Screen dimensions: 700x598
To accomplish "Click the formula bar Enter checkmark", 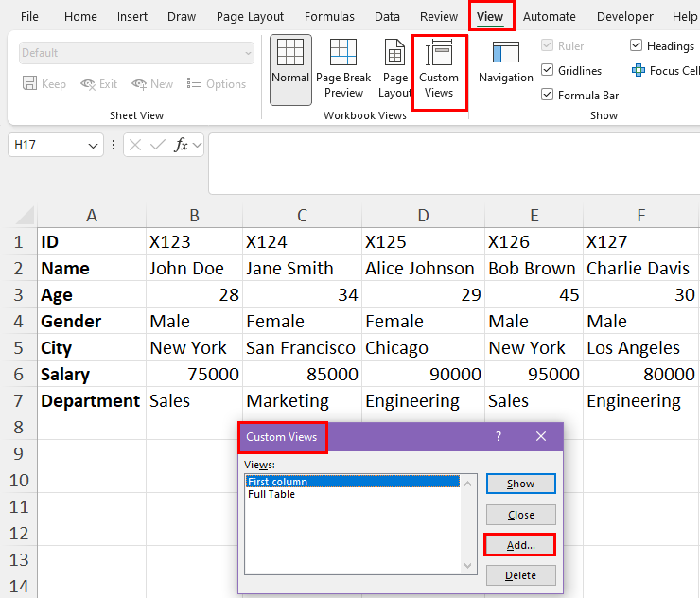I will (x=158, y=145).
